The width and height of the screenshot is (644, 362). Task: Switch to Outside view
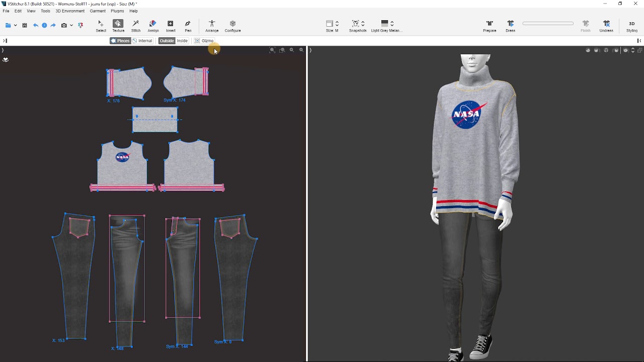click(167, 41)
